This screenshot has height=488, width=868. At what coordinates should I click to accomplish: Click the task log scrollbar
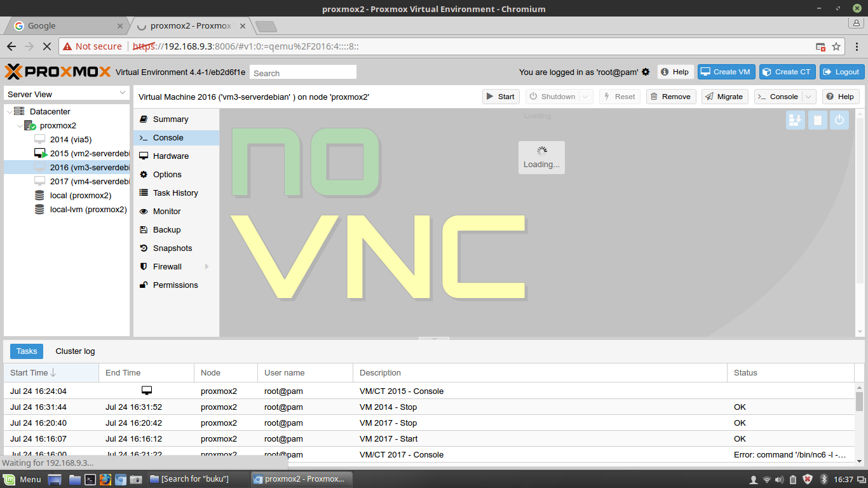860,402
